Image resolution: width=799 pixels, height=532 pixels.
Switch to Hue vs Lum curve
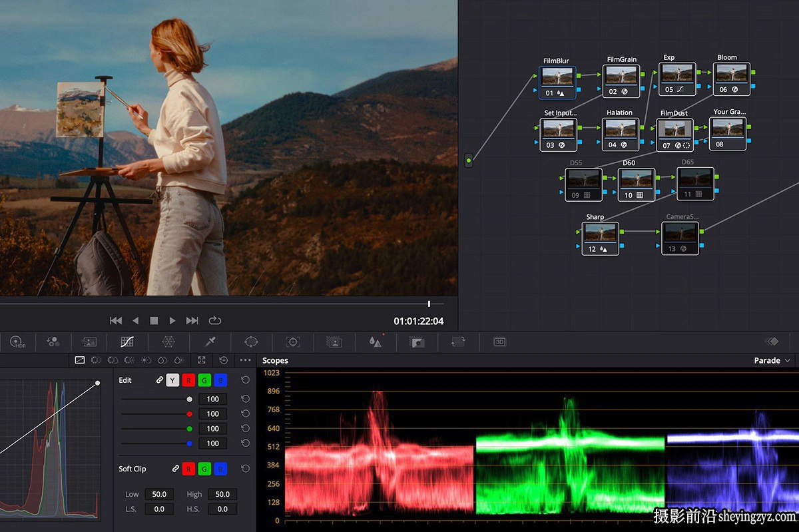(x=129, y=360)
